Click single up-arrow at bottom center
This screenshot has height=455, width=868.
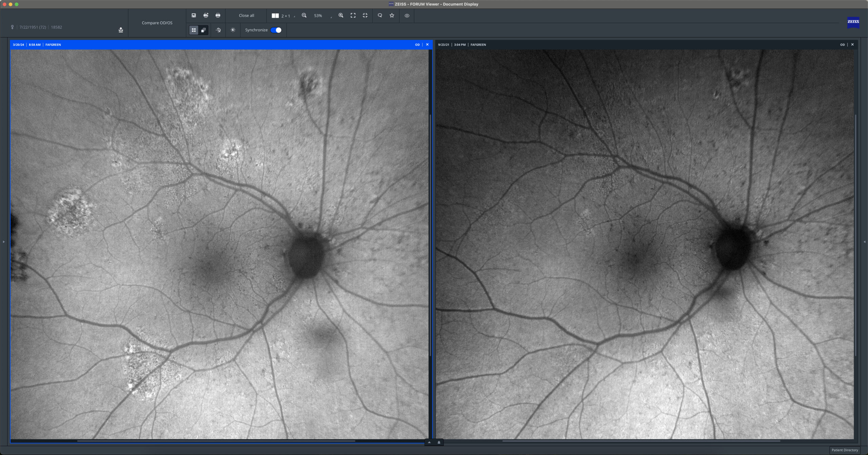coord(429,442)
